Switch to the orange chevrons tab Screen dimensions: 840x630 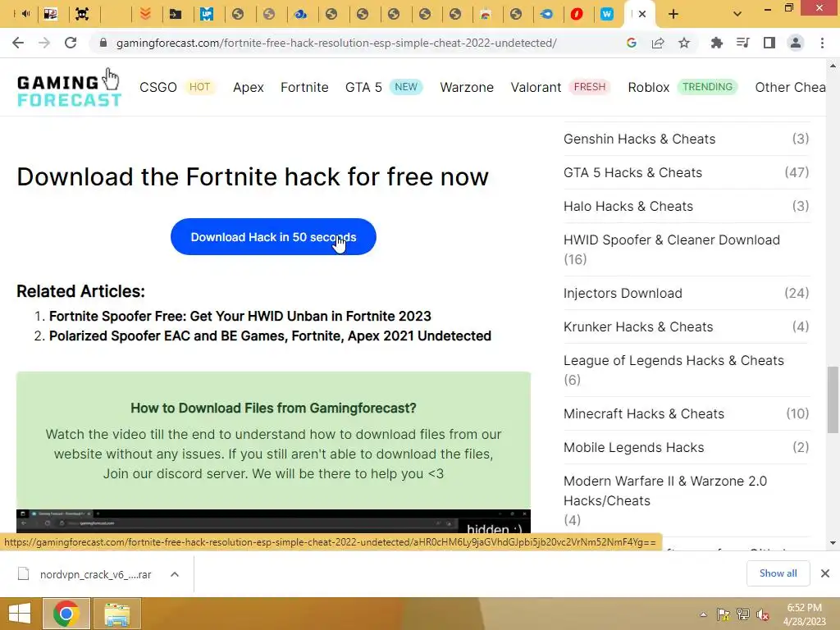point(145,14)
